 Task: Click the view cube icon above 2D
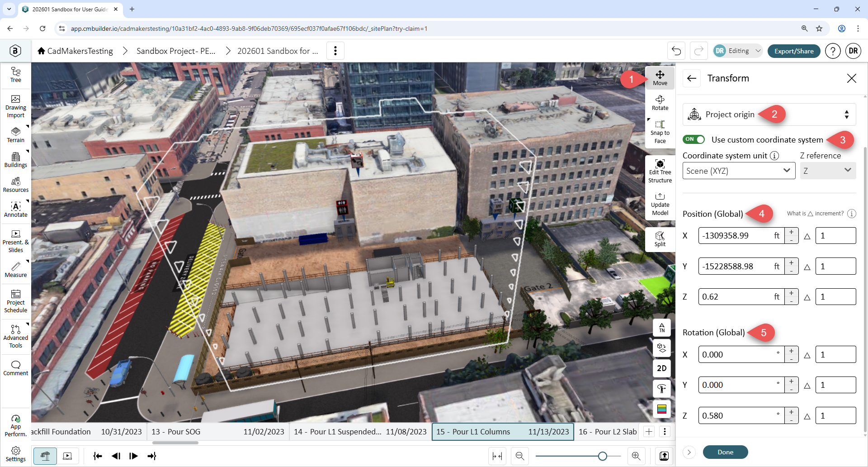662,348
